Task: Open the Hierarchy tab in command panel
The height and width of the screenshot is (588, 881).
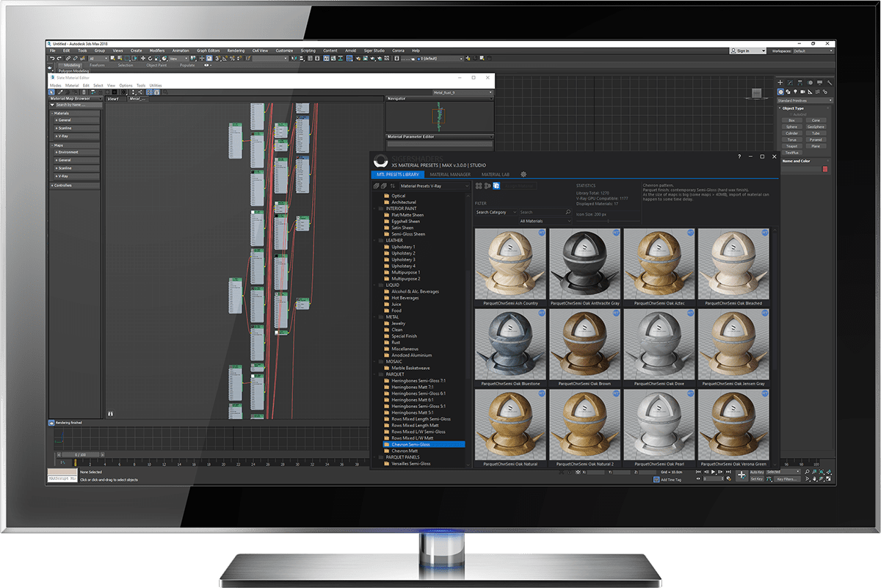Action: [800, 82]
